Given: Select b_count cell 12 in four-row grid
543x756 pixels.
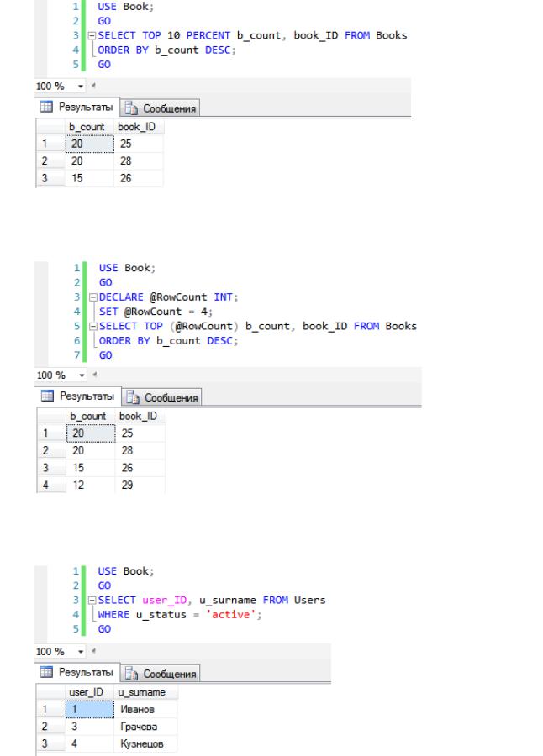Looking at the screenshot, I should pos(91,485).
